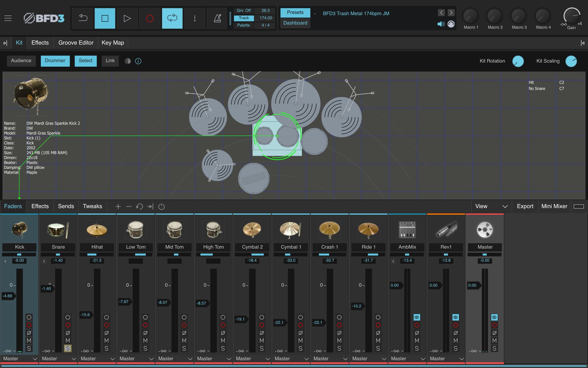This screenshot has height=368, width=588.
Task: Toggle the loop mode button
Action: (172, 18)
